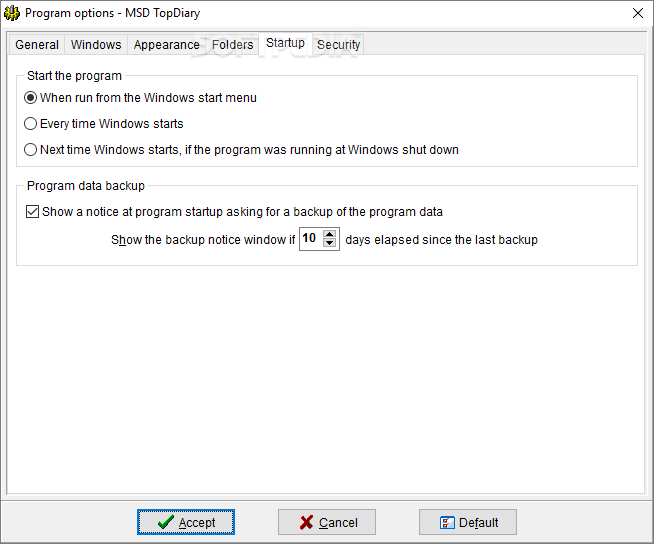
Task: Click the 'Program data backup' group label
Action: [86, 186]
